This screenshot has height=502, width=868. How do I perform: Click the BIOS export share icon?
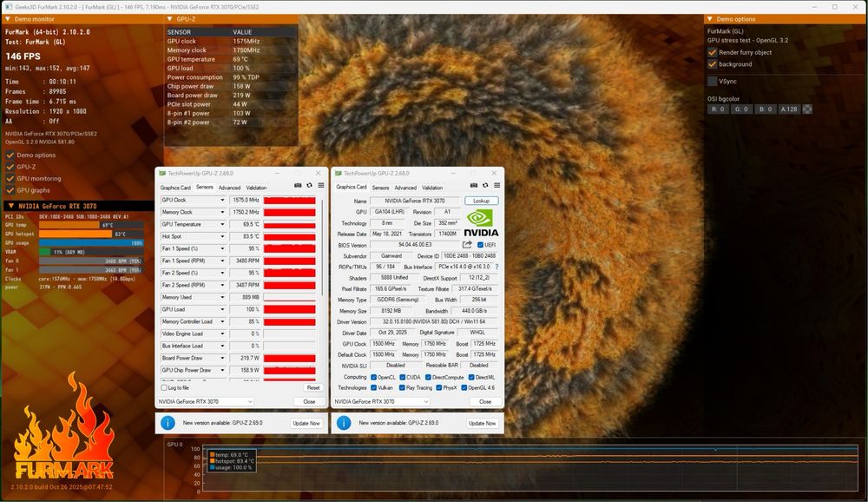pyautogui.click(x=467, y=244)
